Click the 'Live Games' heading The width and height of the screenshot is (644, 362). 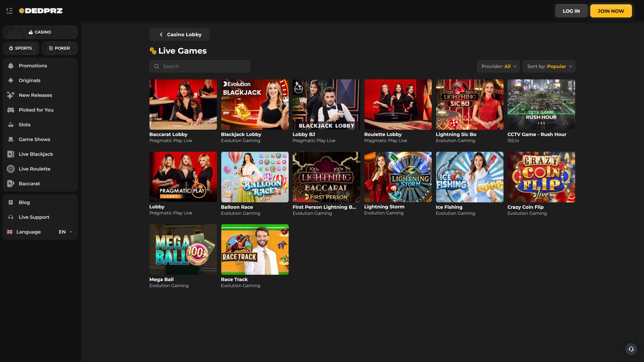[182, 51]
